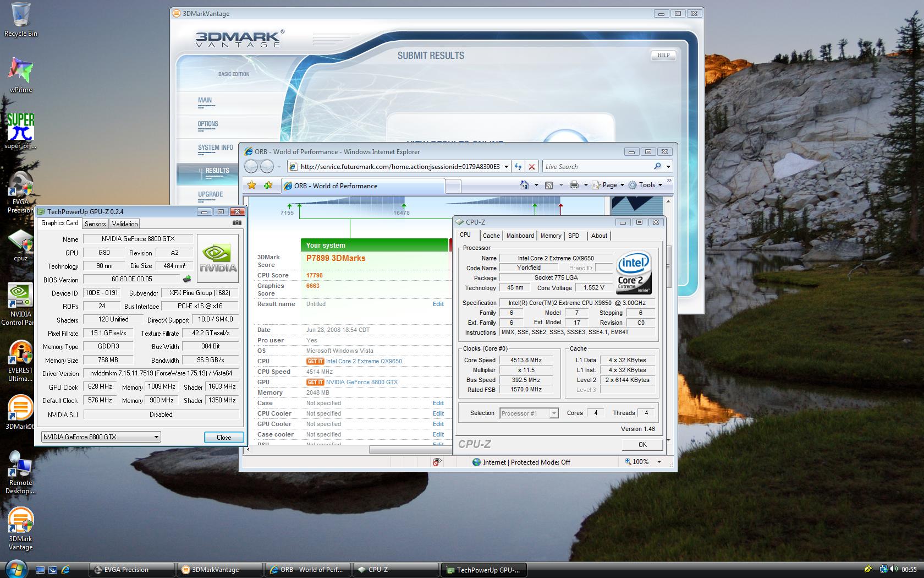The image size is (924, 578).
Task: Click the Live Search magnifier icon
Action: (x=657, y=166)
